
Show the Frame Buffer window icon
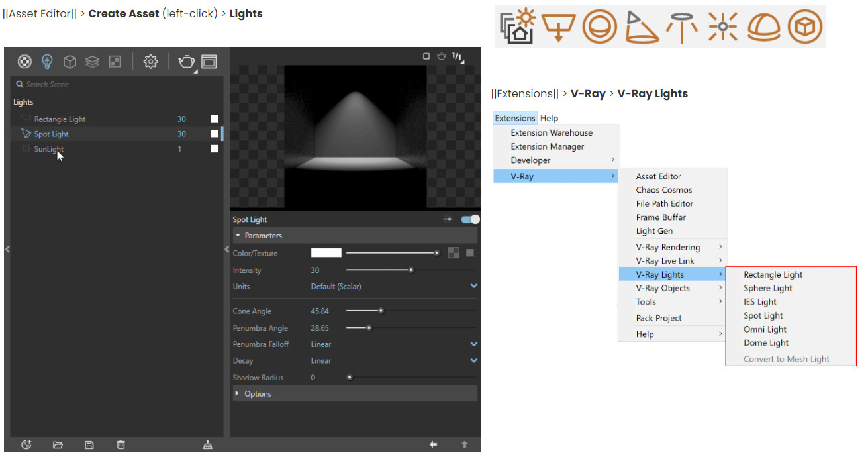click(x=209, y=62)
